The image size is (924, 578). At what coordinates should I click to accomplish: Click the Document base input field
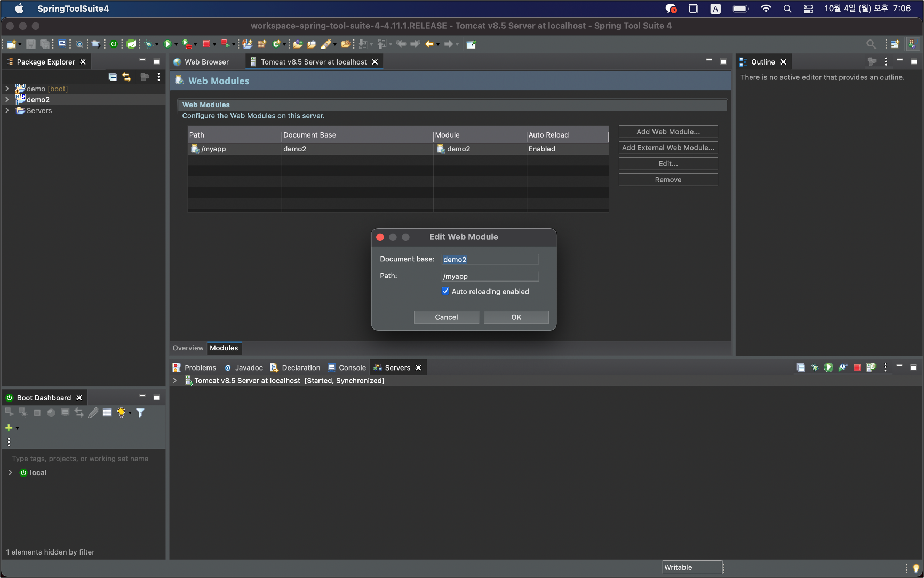coord(490,259)
